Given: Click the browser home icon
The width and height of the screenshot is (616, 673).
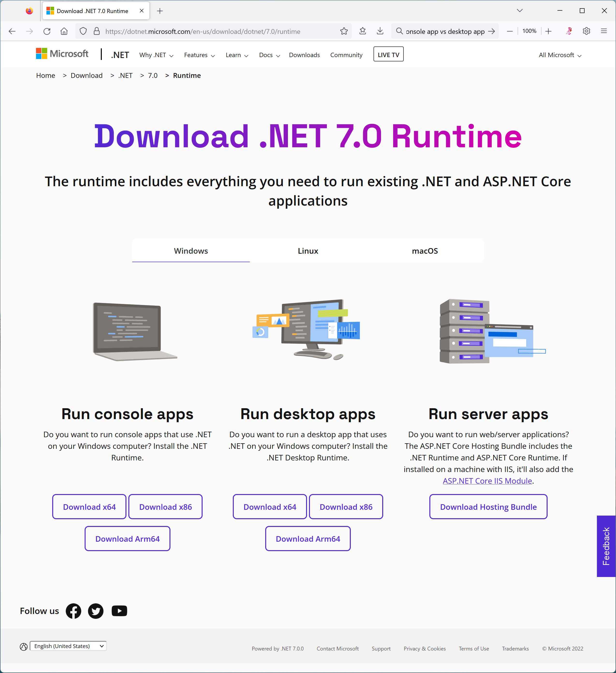Looking at the screenshot, I should tap(64, 31).
